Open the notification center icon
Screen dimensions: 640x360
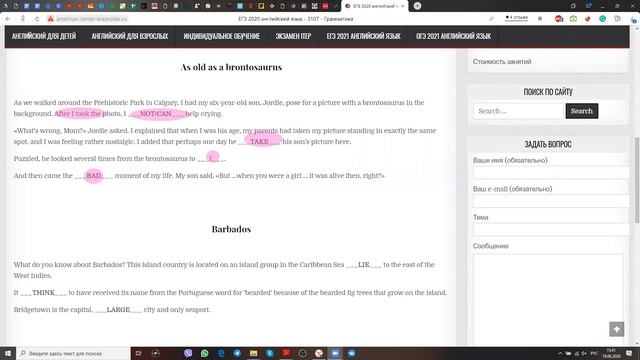tap(629, 353)
